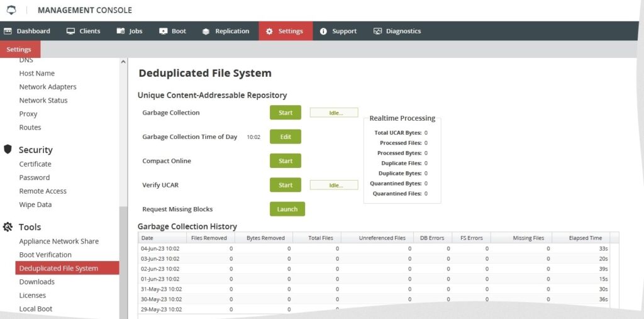
Task: Select the 02-Jun-23 10:02 history row
Action: tap(374, 269)
